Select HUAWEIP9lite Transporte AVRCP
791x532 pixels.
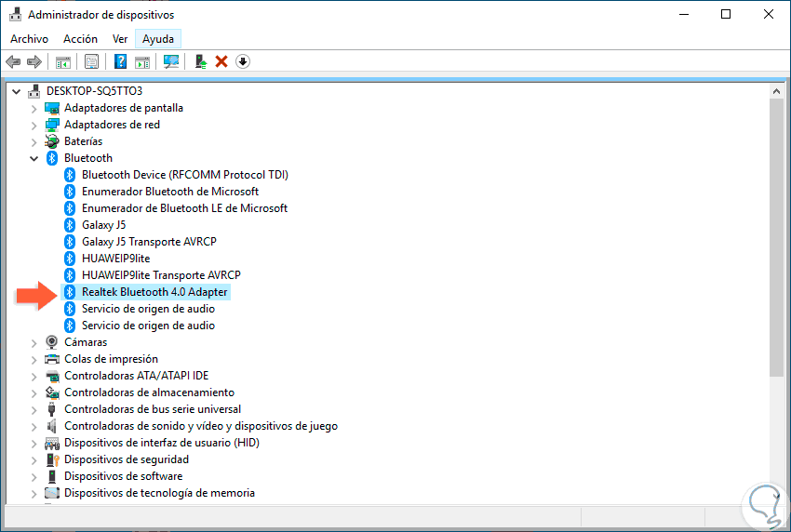pos(161,274)
